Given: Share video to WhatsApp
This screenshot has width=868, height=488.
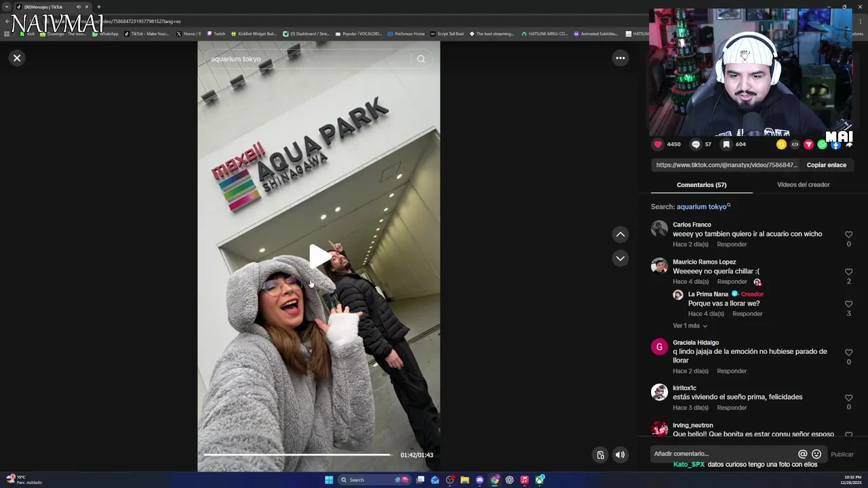Looking at the screenshot, I should [x=822, y=144].
